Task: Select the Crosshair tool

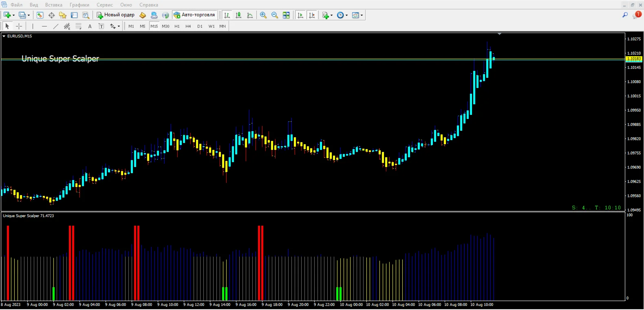Action: pos(19,26)
